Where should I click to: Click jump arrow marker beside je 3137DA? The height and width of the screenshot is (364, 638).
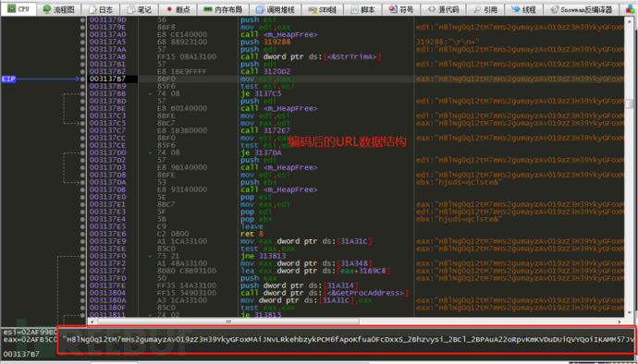point(150,153)
